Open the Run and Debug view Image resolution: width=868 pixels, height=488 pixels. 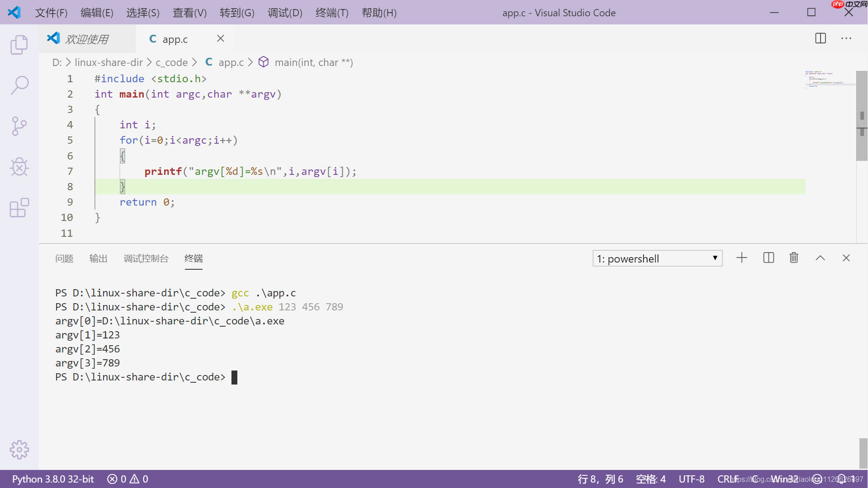[x=19, y=167]
